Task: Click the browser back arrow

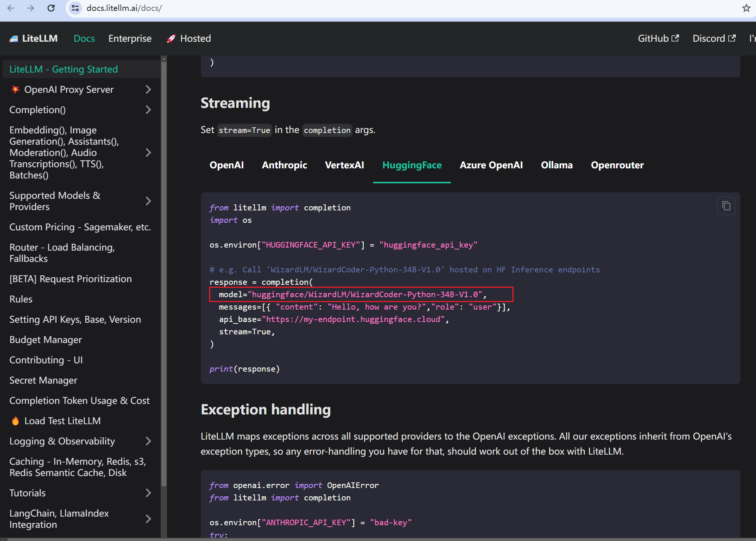Action: click(x=11, y=8)
